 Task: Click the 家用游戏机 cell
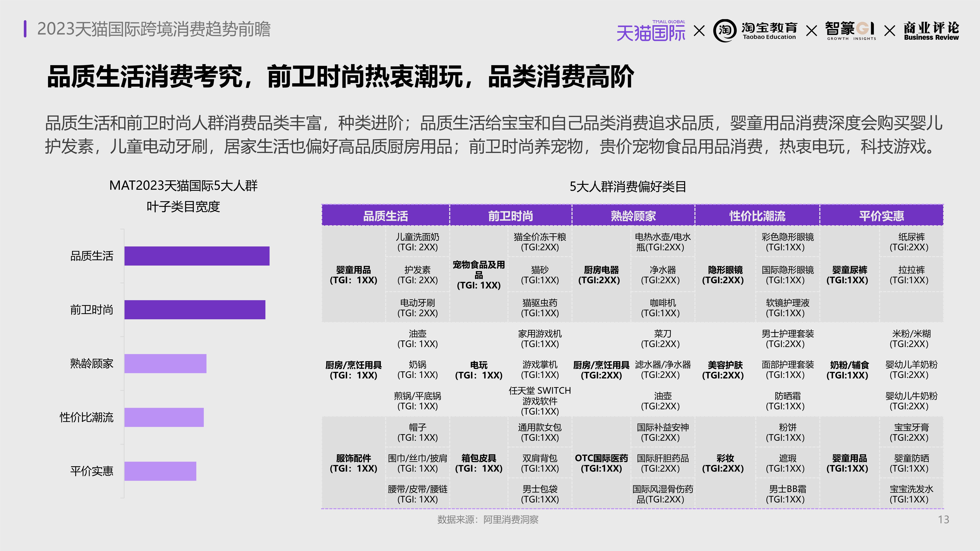[540, 338]
